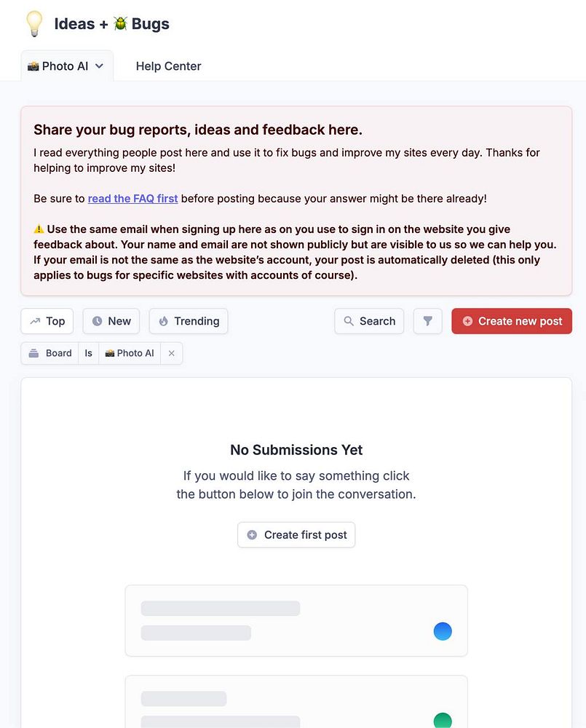Open the Photo AI filter value selector
Image resolution: width=586 pixels, height=728 pixels.
pos(130,353)
